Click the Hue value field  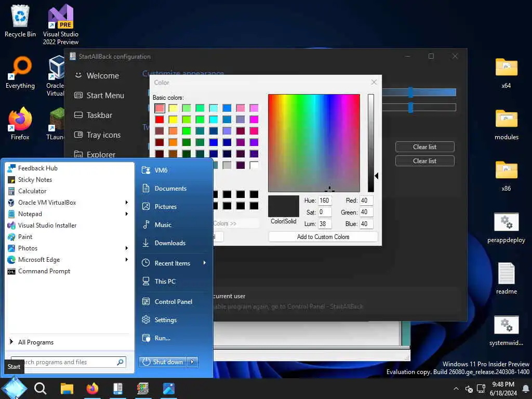coord(325,201)
